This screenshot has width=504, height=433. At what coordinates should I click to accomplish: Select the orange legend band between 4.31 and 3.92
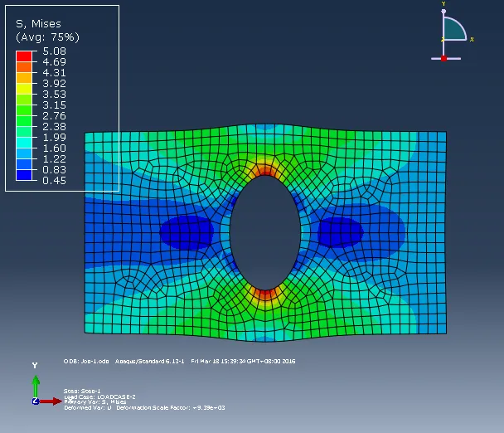coord(24,78)
